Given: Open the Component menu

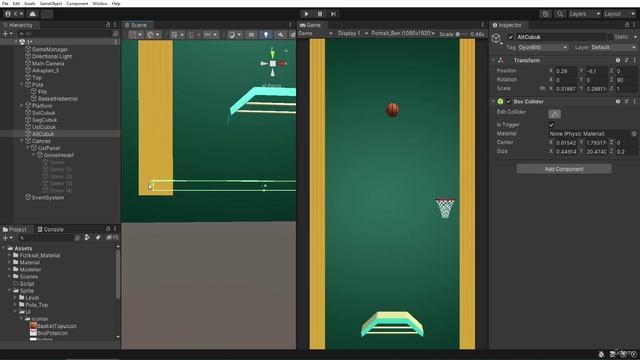Looking at the screenshot, I should click(77, 3).
